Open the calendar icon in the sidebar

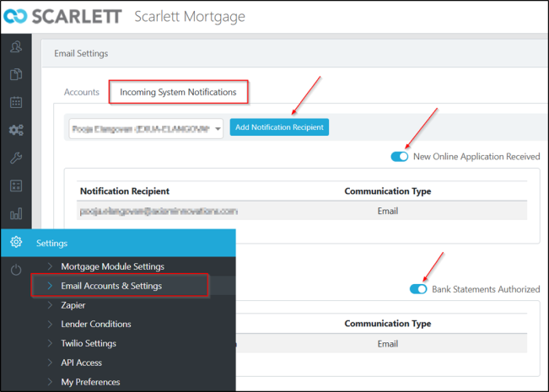[16, 102]
